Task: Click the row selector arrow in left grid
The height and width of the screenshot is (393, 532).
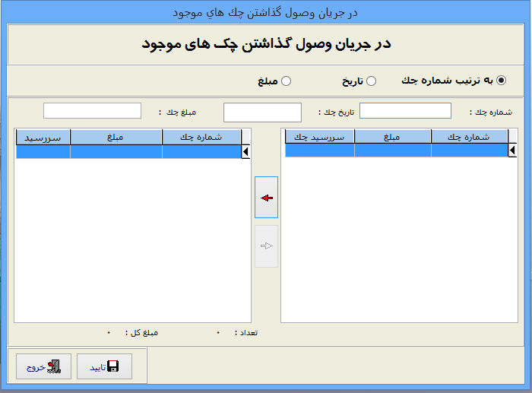Action: click(x=245, y=152)
